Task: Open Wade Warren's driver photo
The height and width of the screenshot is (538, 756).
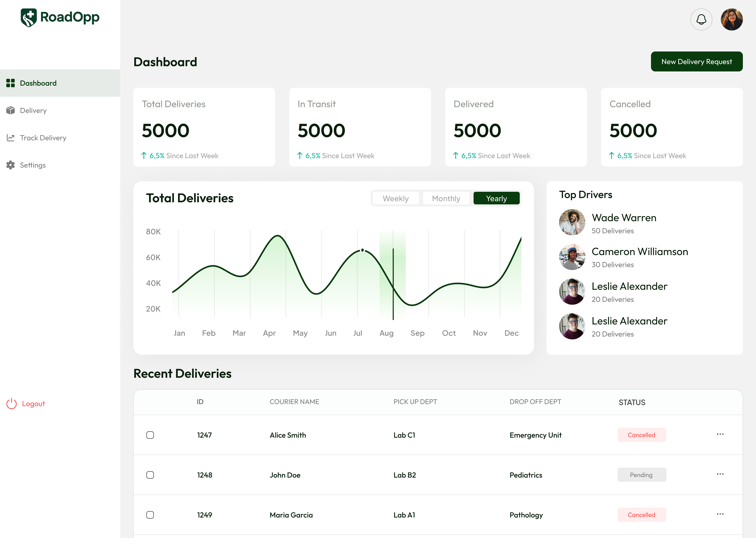Action: tap(572, 222)
